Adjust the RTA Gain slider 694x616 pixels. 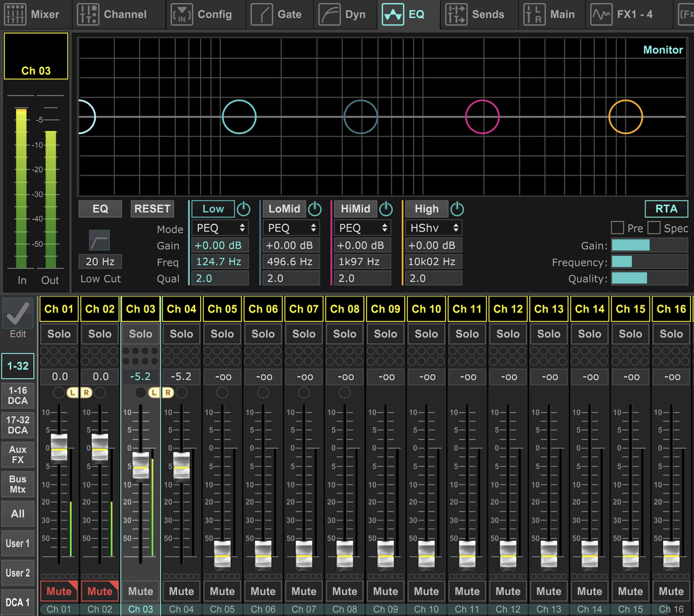(649, 245)
